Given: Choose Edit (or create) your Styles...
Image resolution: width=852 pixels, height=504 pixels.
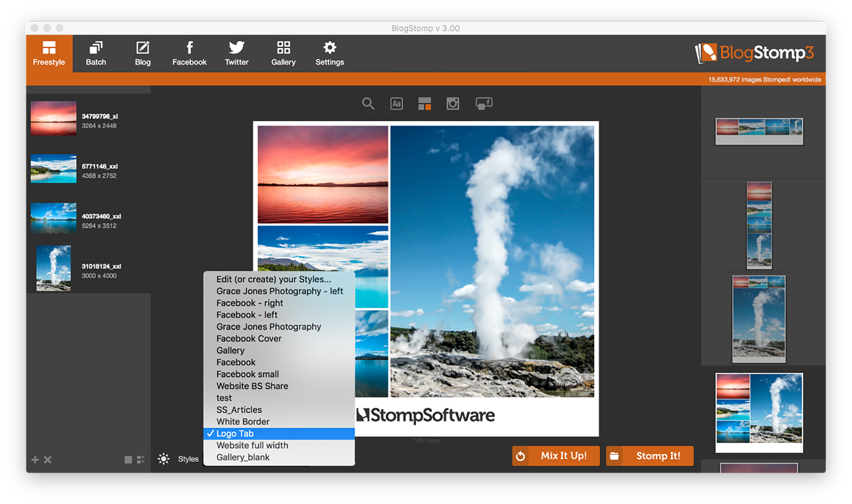Looking at the screenshot, I should [x=279, y=279].
